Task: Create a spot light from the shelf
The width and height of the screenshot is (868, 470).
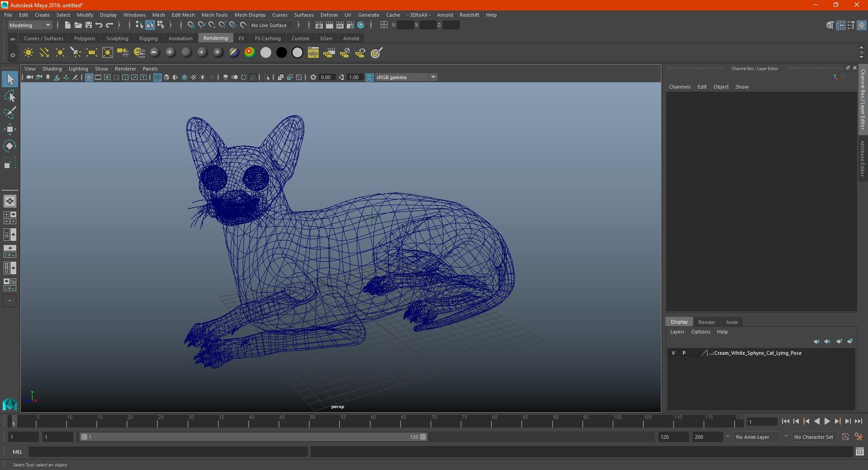Action: click(76, 53)
